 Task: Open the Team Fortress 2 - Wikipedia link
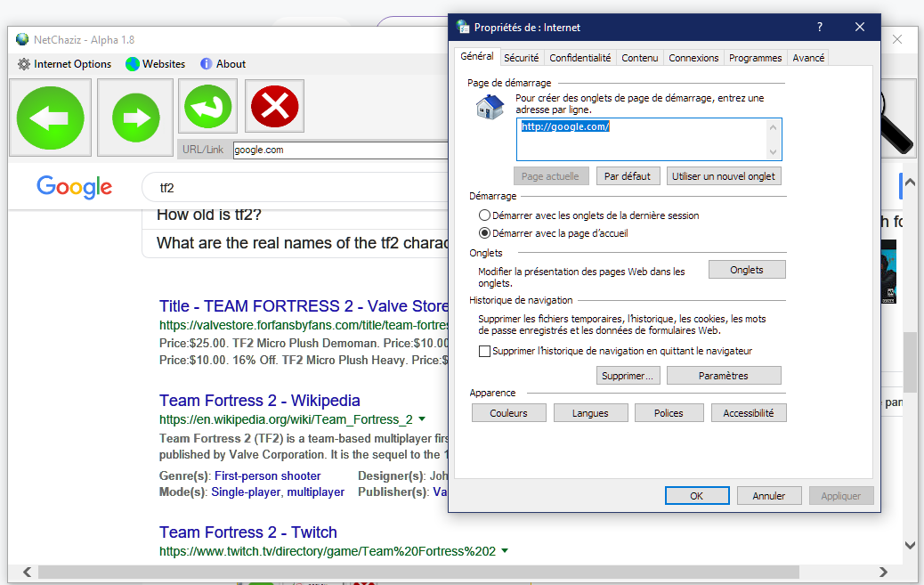tap(259, 401)
